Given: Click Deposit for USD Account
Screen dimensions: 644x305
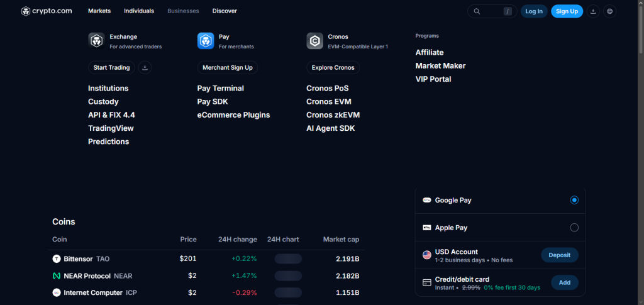Looking at the screenshot, I should pyautogui.click(x=559, y=255).
